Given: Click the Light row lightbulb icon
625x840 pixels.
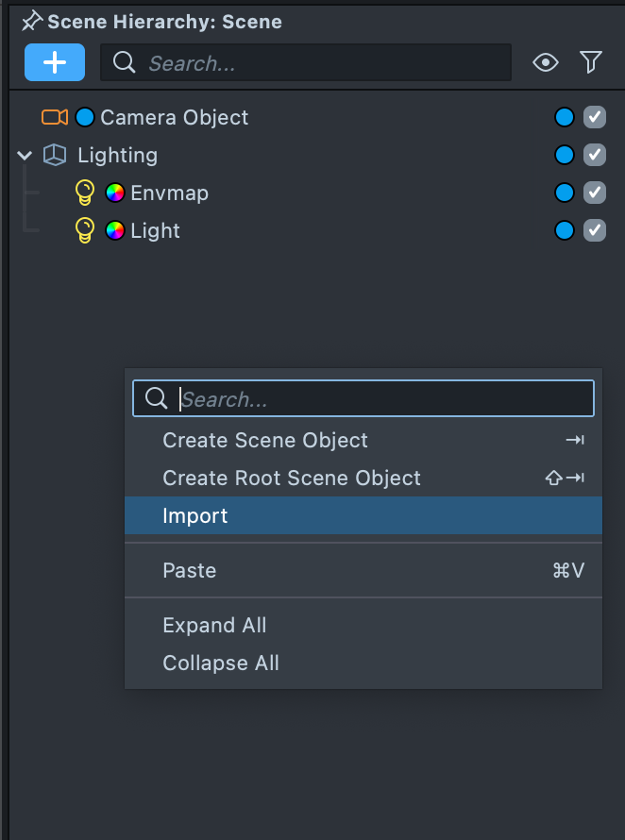Looking at the screenshot, I should point(85,230).
